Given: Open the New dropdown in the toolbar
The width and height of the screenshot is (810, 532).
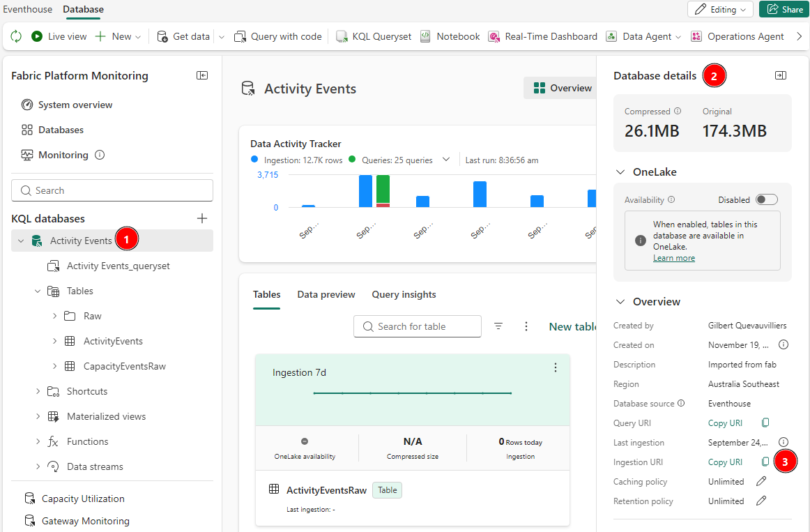Looking at the screenshot, I should (119, 36).
